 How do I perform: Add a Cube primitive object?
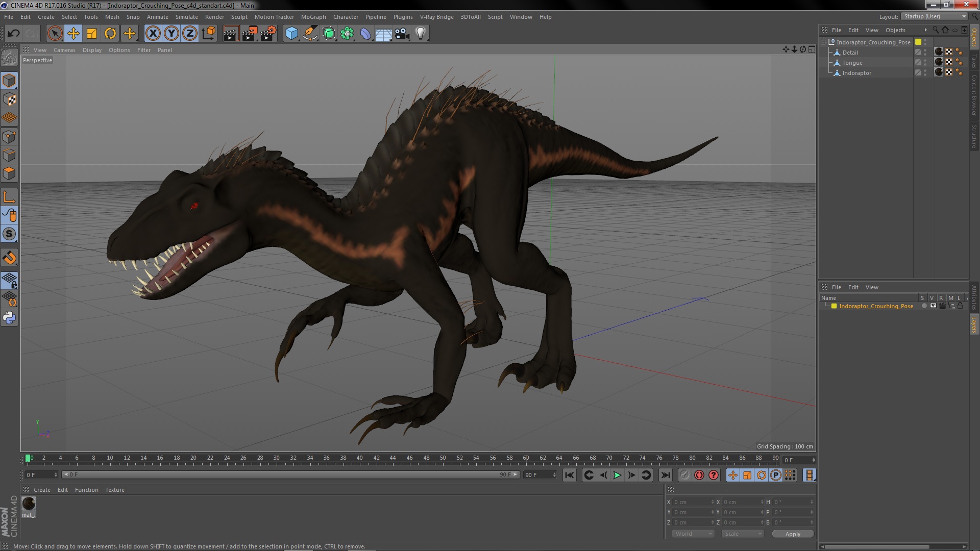click(291, 34)
